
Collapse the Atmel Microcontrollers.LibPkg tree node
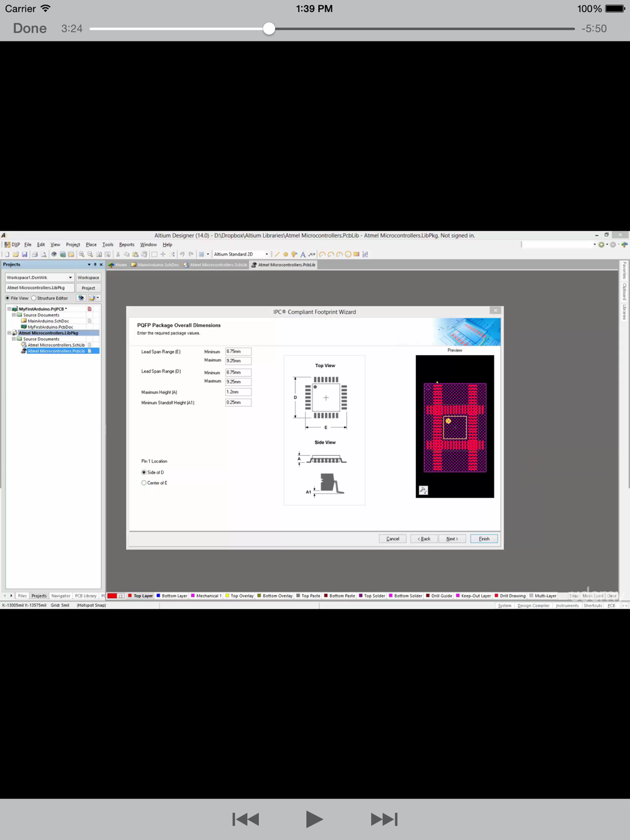(9, 333)
